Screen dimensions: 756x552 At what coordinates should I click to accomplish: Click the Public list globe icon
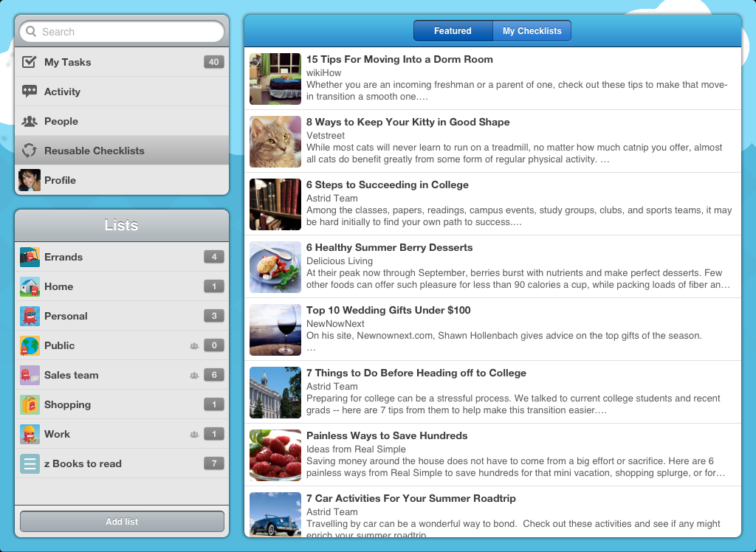30,345
